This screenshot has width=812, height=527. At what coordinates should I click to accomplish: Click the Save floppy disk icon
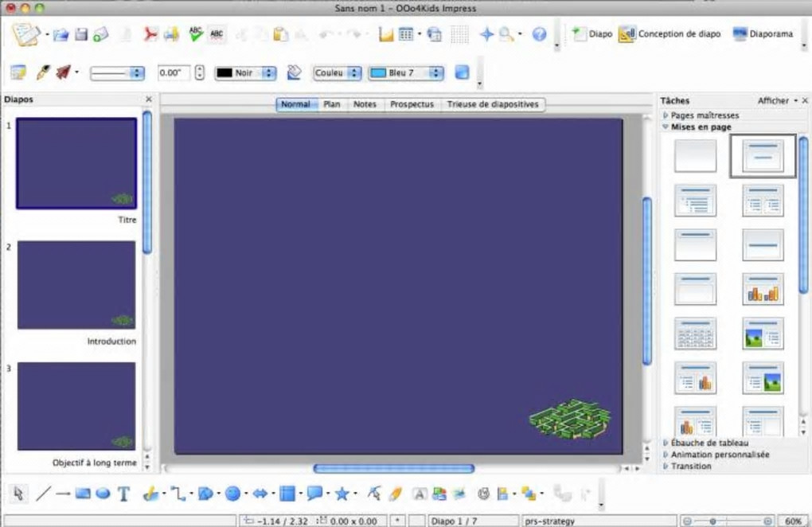pyautogui.click(x=81, y=35)
